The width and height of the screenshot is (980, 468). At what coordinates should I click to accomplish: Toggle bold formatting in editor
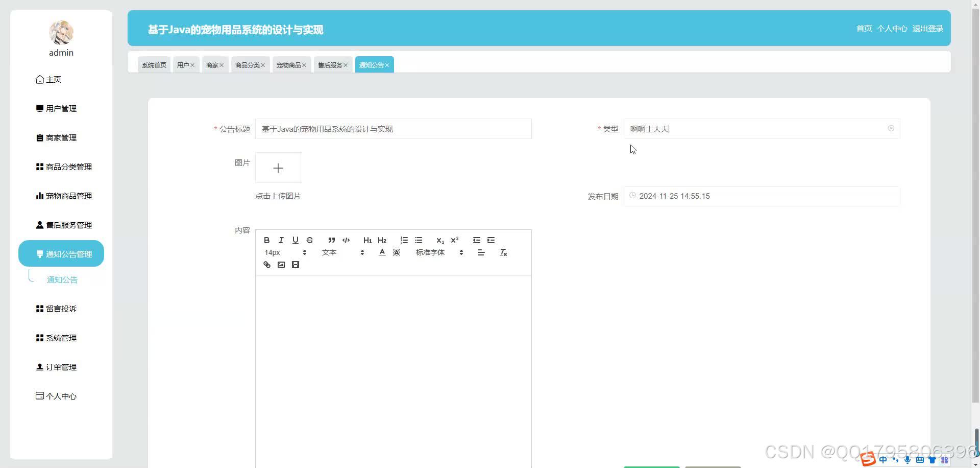click(x=266, y=240)
